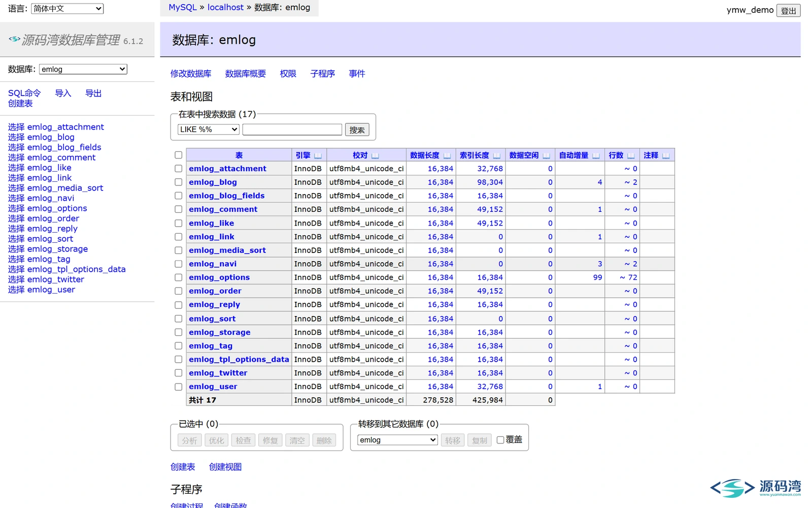The width and height of the screenshot is (812, 508).
Task: Open the 语言 language dropdown
Action: (x=67, y=9)
